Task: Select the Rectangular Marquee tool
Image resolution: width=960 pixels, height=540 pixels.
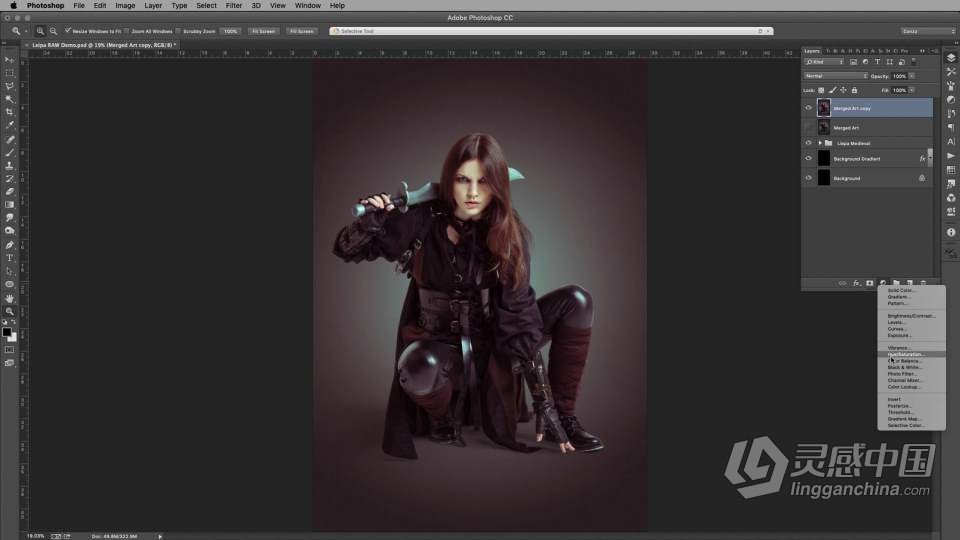Action: click(9, 73)
